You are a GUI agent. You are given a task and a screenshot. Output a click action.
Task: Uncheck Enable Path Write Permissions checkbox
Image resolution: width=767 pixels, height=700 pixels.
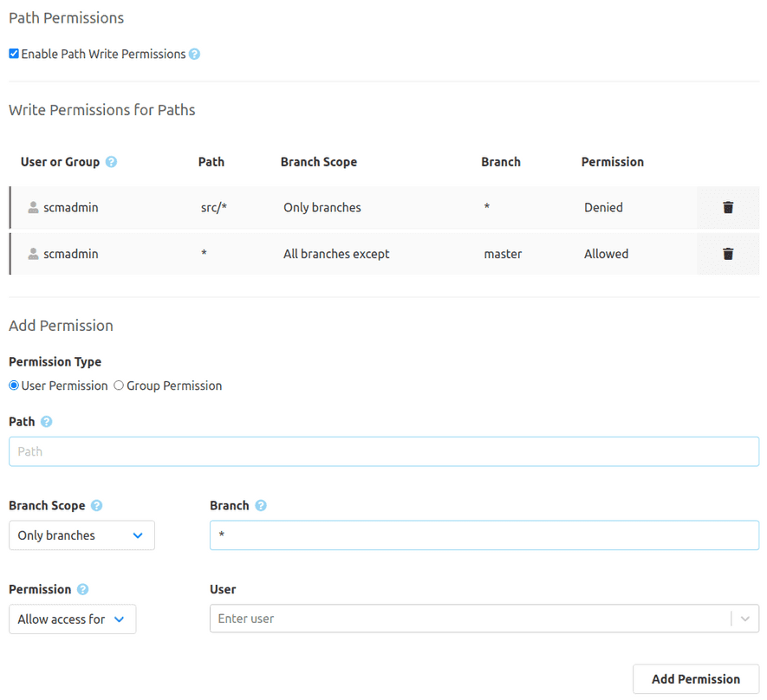pyautogui.click(x=14, y=54)
